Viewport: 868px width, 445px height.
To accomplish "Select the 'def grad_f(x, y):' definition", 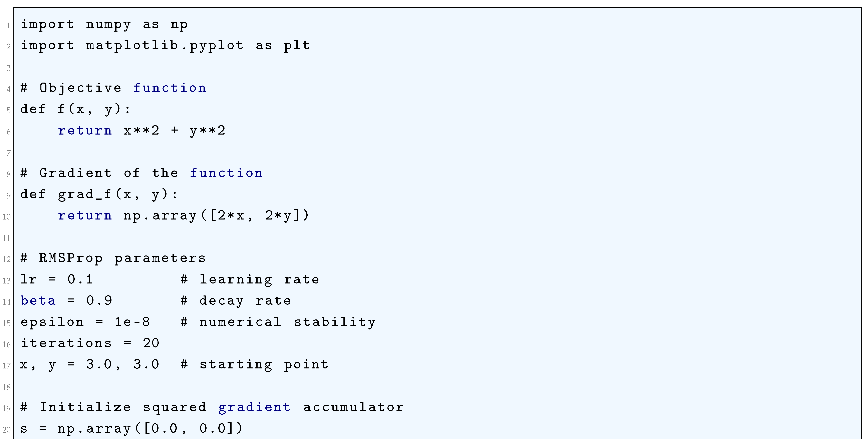I will (x=99, y=195).
